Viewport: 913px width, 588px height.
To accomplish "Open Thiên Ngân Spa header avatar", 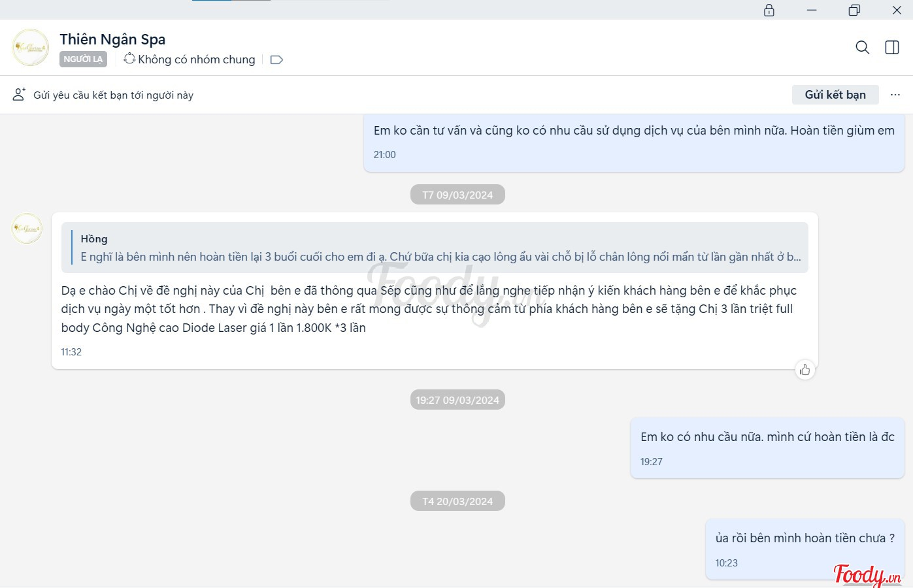I will coord(31,48).
